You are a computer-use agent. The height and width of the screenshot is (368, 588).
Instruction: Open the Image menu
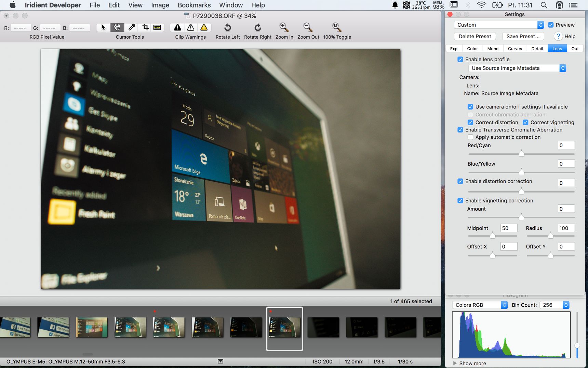pos(160,5)
